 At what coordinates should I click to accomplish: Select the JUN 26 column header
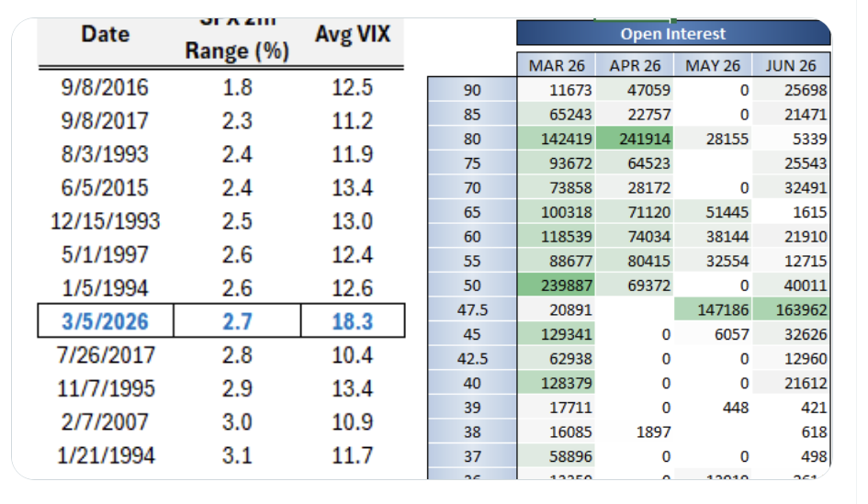point(791,65)
